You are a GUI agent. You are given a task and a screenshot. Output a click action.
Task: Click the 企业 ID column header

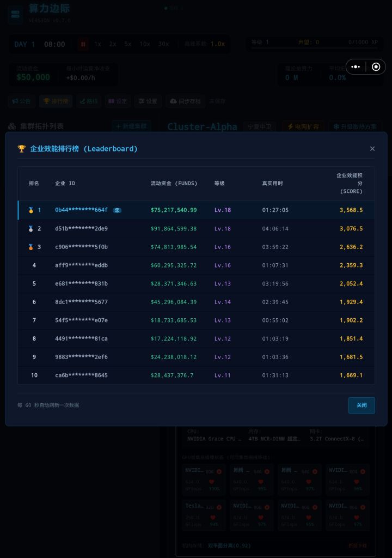tap(65, 183)
